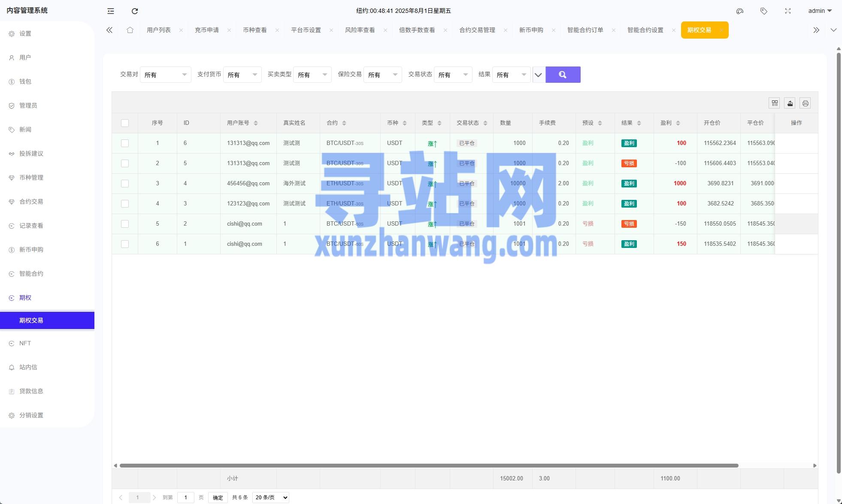Viewport: 842px width, 504px height.
Task: Open the 结果 filter dropdown
Action: [x=511, y=74]
